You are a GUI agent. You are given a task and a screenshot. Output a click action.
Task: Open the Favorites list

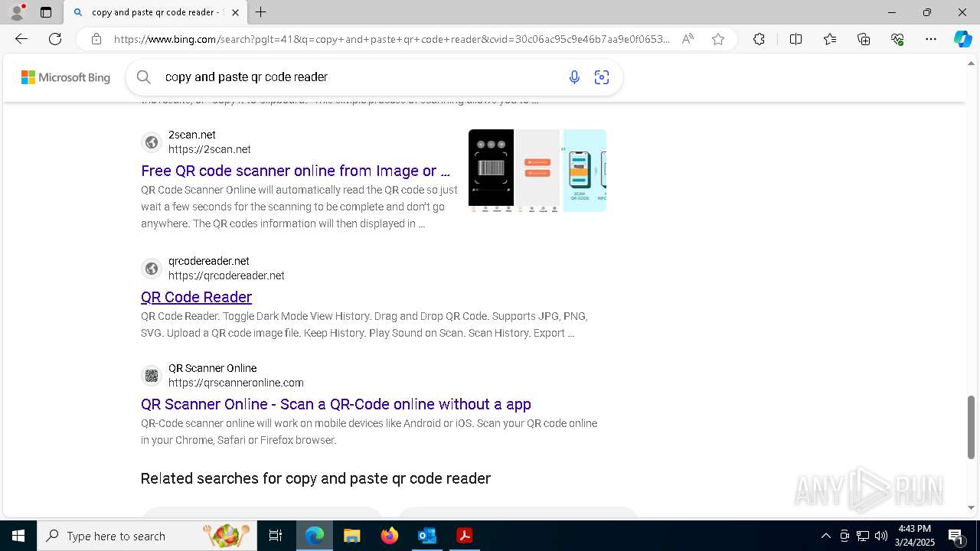[830, 39]
